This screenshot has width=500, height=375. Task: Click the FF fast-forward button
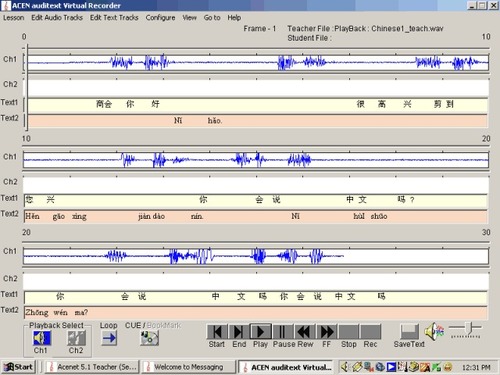(326, 332)
